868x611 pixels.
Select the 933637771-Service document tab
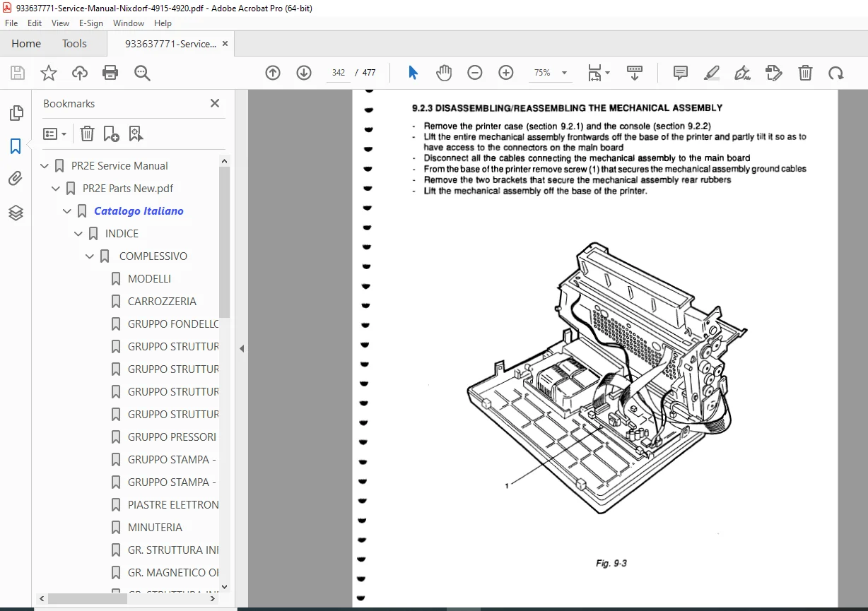[170, 43]
